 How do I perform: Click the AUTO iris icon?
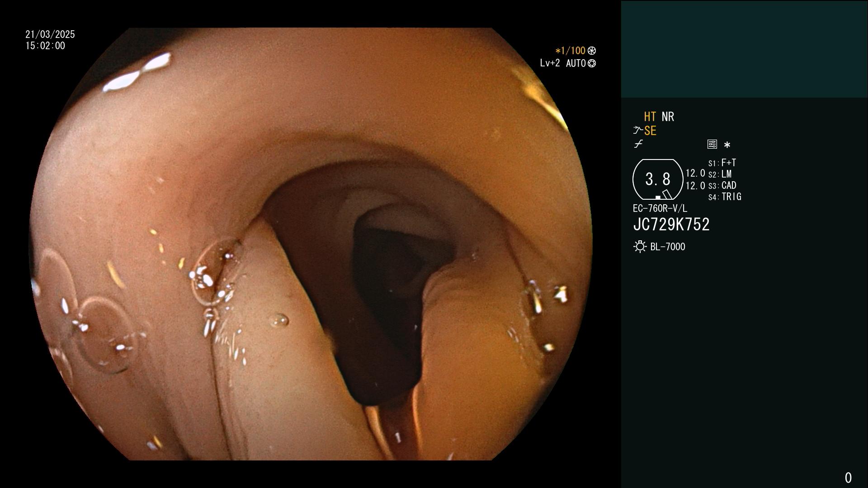(x=592, y=63)
